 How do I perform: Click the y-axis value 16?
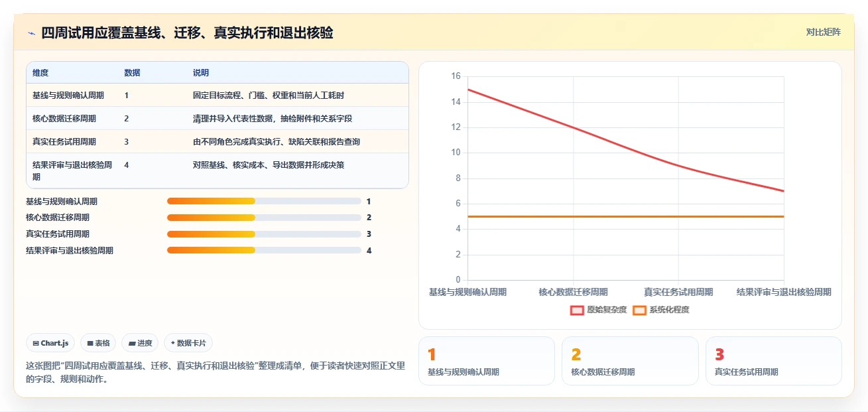pos(456,76)
